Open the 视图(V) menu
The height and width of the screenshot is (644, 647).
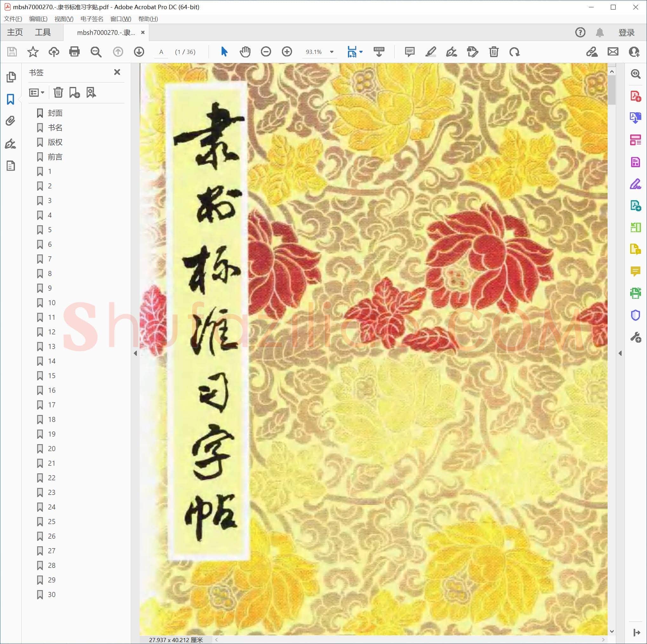[x=63, y=19]
